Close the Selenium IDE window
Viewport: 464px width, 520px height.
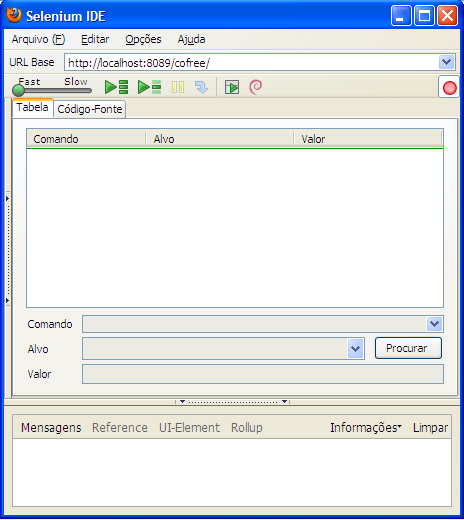pos(447,15)
